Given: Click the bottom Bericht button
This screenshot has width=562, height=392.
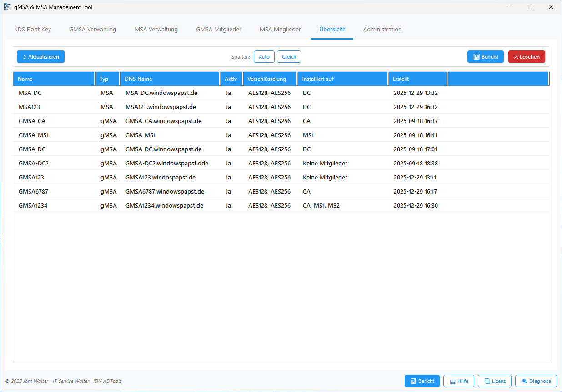Looking at the screenshot, I should point(422,381).
